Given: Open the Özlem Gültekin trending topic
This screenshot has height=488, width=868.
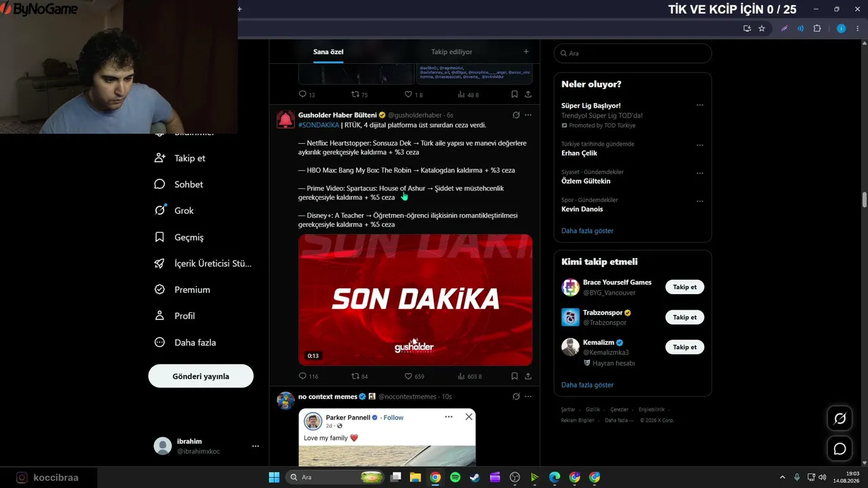Looking at the screenshot, I should tap(586, 181).
